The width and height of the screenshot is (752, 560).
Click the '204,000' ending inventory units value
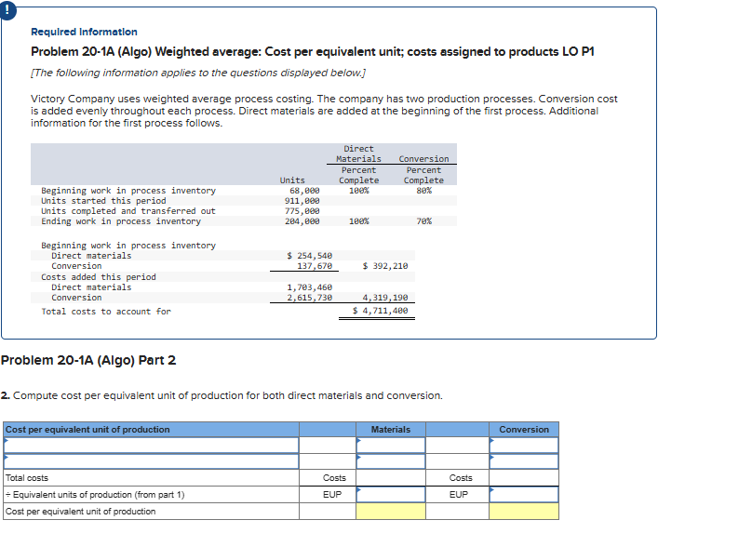coord(302,221)
